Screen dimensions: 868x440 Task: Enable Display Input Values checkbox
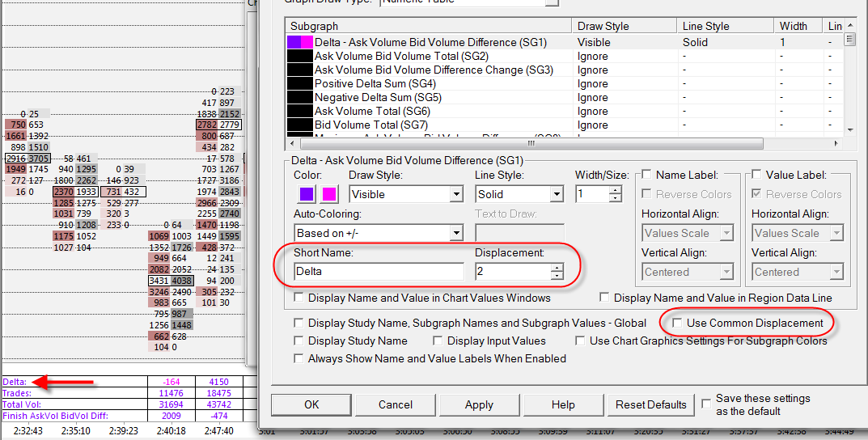(x=438, y=341)
